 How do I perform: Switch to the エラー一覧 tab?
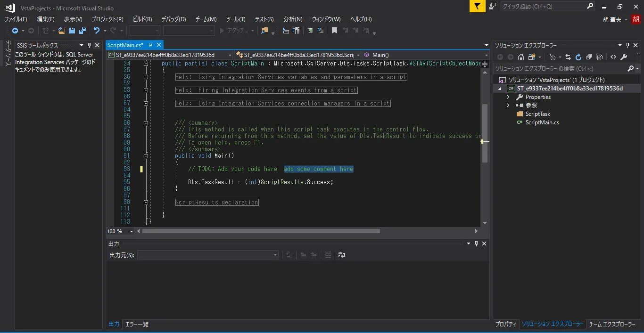[137, 325]
